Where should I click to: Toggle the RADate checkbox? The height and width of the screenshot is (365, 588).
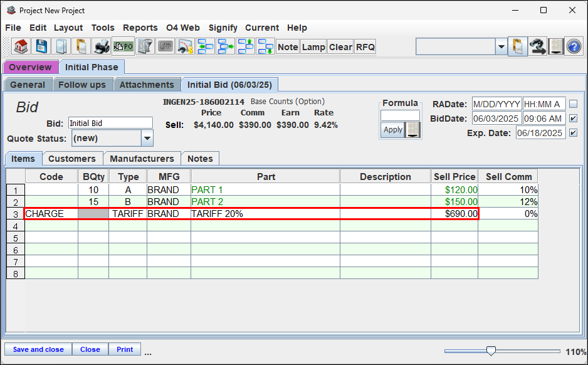tap(573, 104)
